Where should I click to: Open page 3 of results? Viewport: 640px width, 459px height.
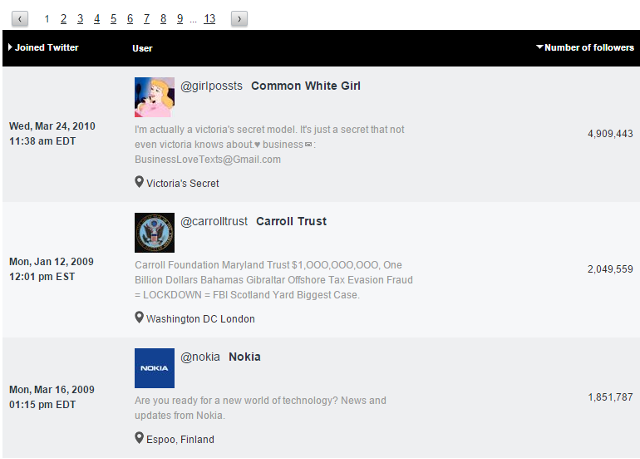(80, 19)
